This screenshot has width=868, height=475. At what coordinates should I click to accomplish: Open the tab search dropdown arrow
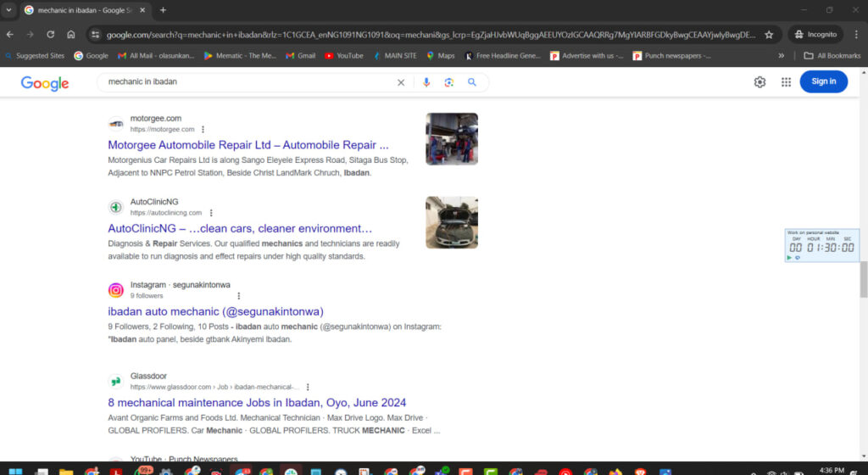8,10
